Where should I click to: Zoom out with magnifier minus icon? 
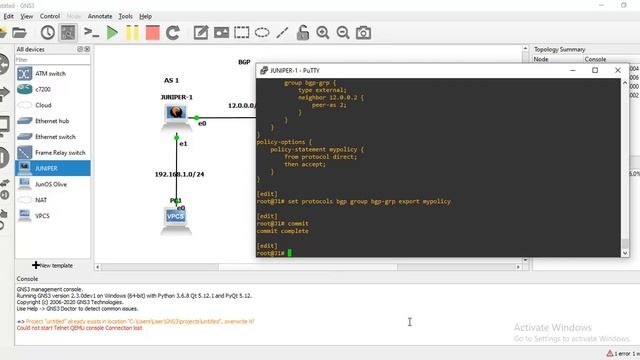pyautogui.click(x=343, y=33)
